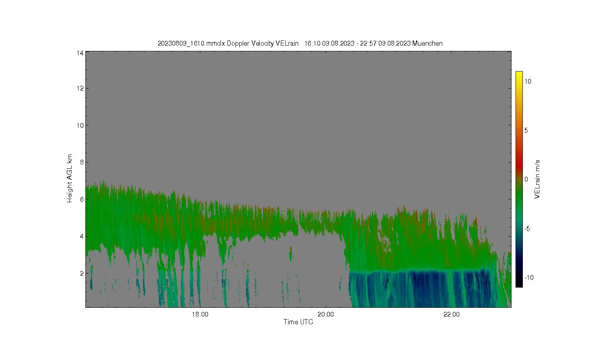Click the height tick label 14
This screenshot has height=364, width=607.
pyautogui.click(x=80, y=53)
